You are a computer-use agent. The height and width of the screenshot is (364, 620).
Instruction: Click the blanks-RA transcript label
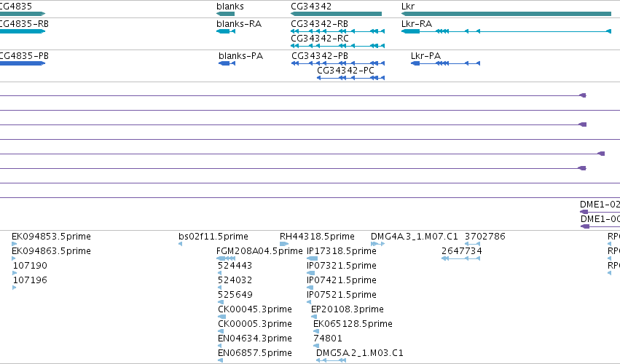pyautogui.click(x=239, y=24)
